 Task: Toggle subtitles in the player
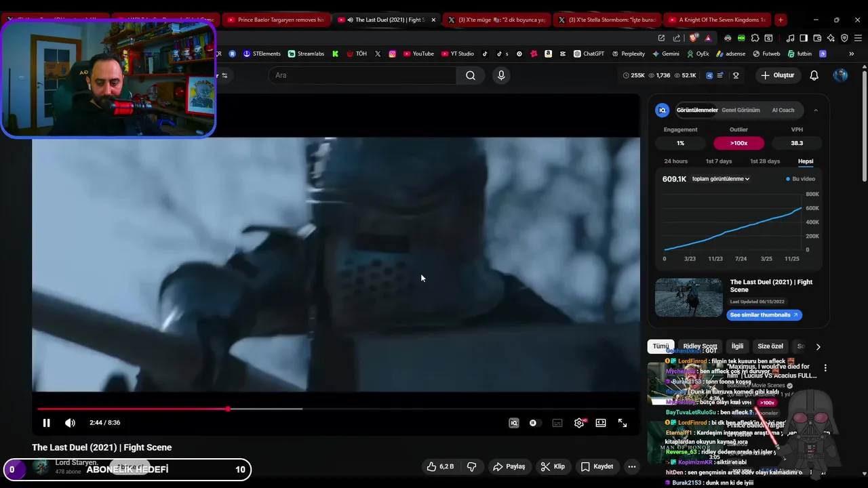pos(557,423)
